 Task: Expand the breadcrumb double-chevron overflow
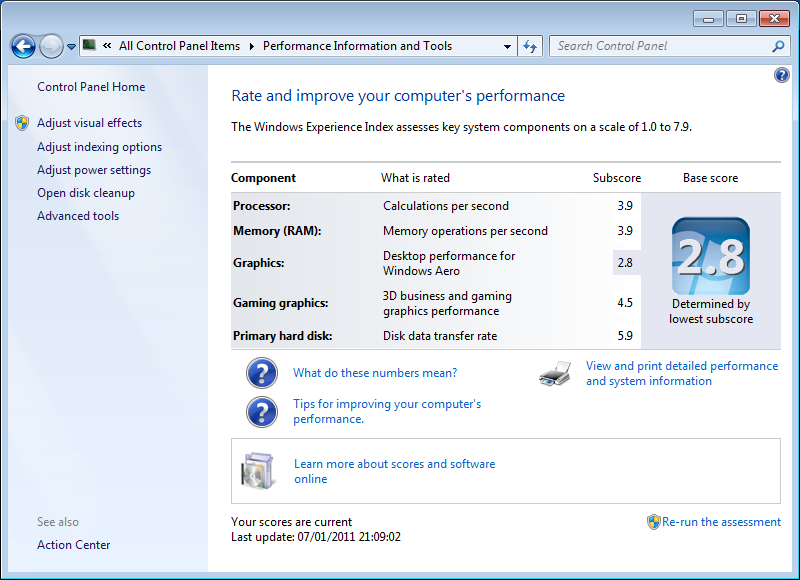tap(107, 46)
